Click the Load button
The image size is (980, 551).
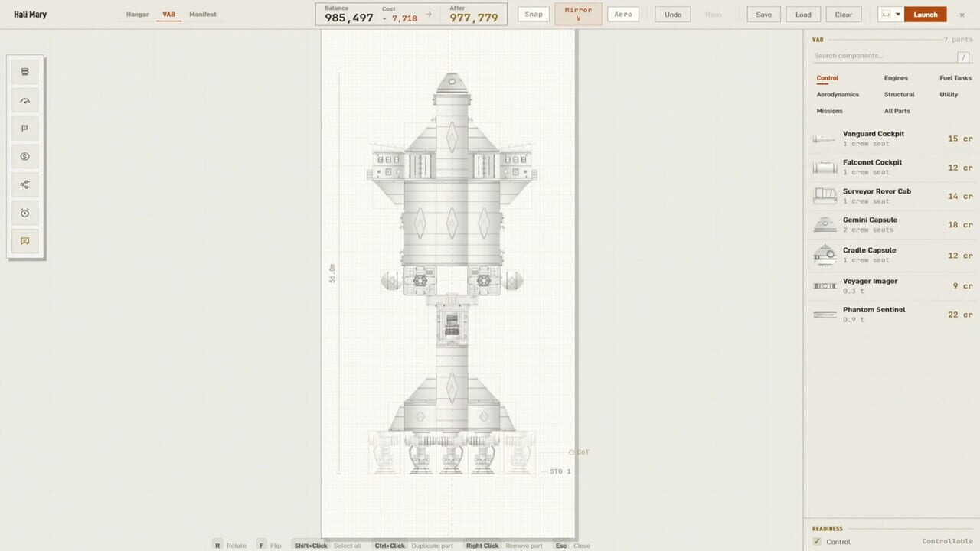coord(803,15)
